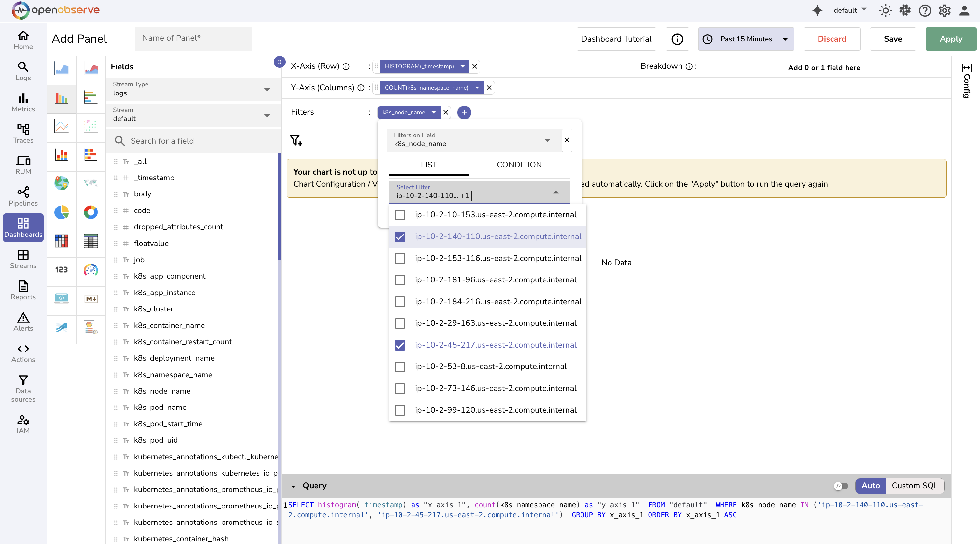Screen dimensions: 980x544
Task: Choose the geo map chart type
Action: tap(62, 183)
